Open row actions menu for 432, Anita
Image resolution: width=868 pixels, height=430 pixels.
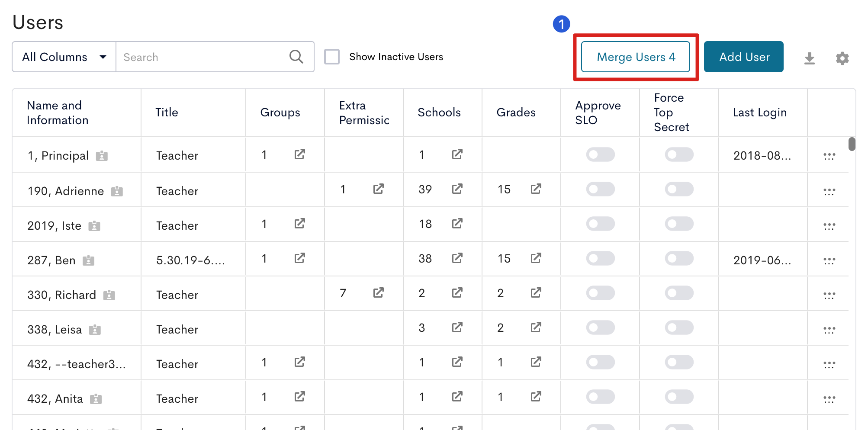coord(829,399)
